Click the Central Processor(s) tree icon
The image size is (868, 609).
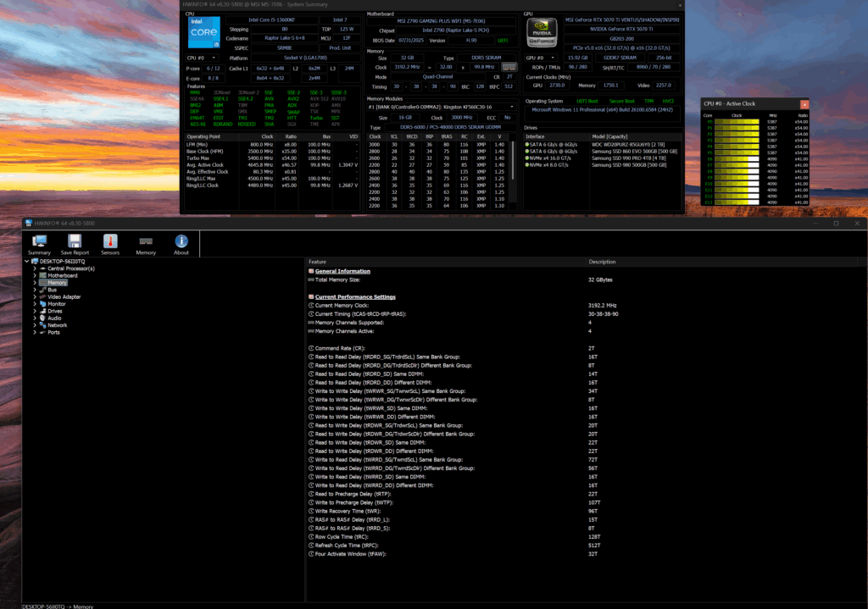(x=42, y=269)
